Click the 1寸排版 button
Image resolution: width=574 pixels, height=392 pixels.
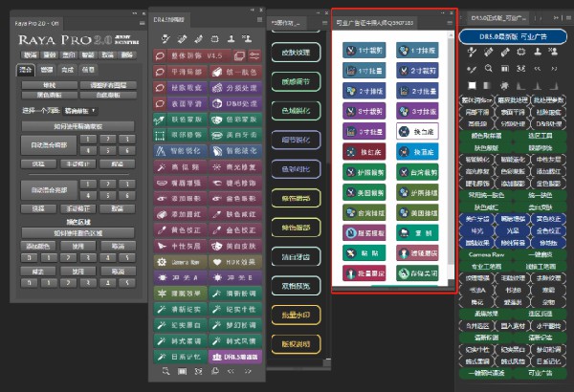417,50
